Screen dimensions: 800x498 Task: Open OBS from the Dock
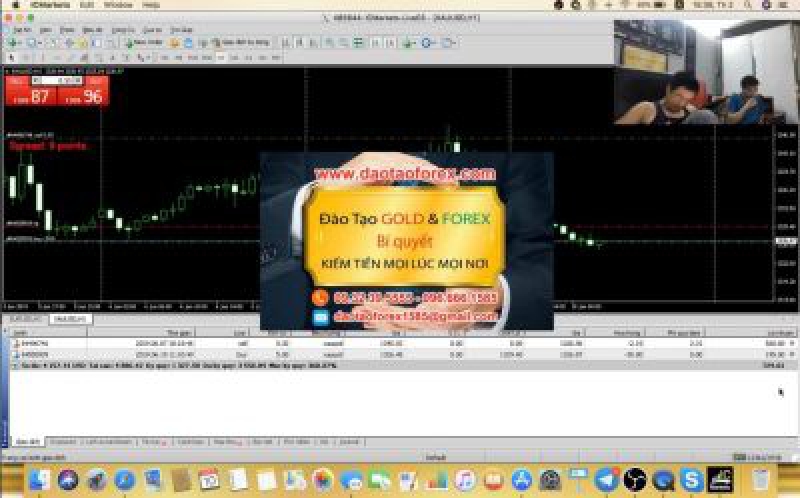[635, 480]
